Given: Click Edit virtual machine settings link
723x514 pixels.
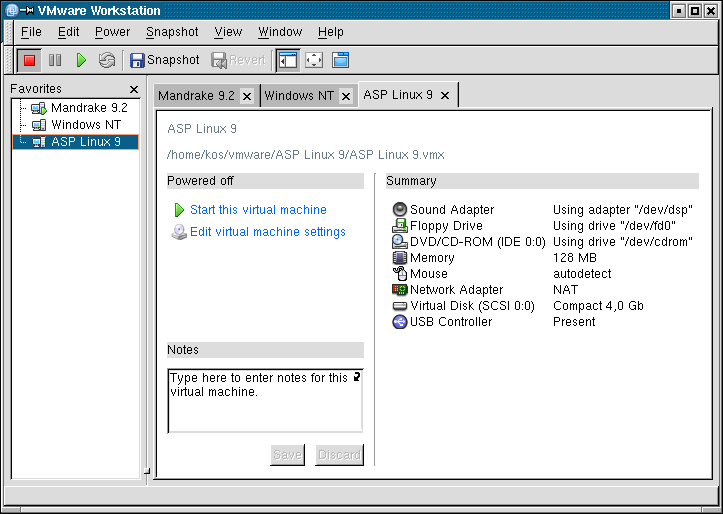Looking at the screenshot, I should [x=267, y=232].
